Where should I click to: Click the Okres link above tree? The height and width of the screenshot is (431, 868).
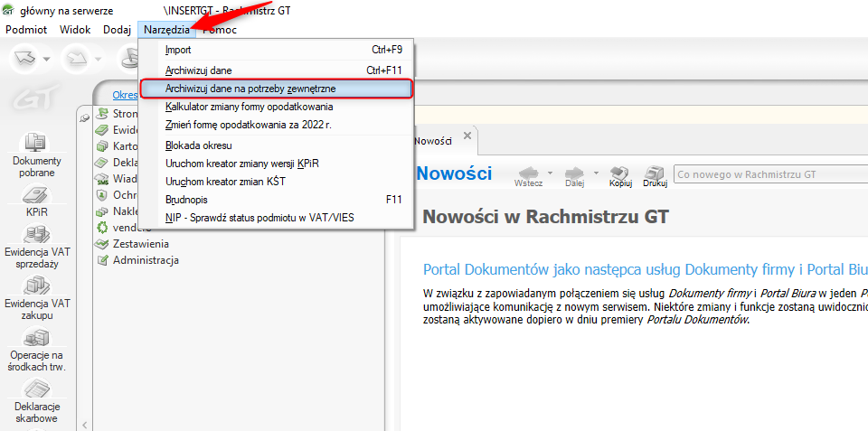pos(125,95)
